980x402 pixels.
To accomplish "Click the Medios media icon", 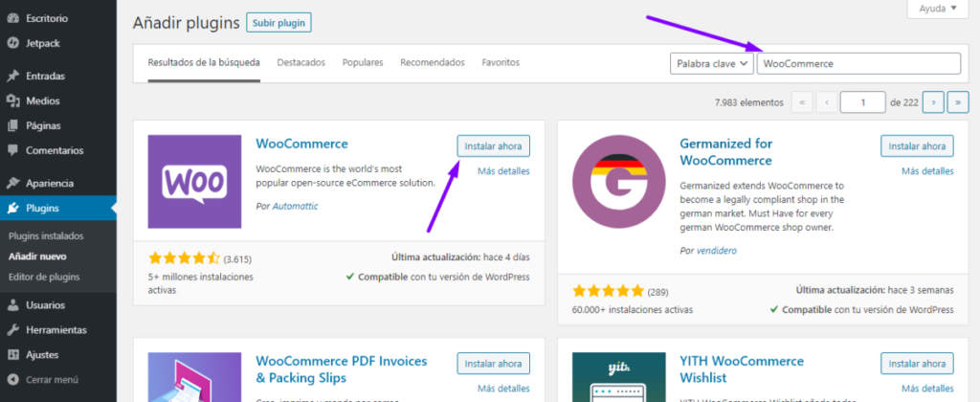I will click(x=11, y=100).
